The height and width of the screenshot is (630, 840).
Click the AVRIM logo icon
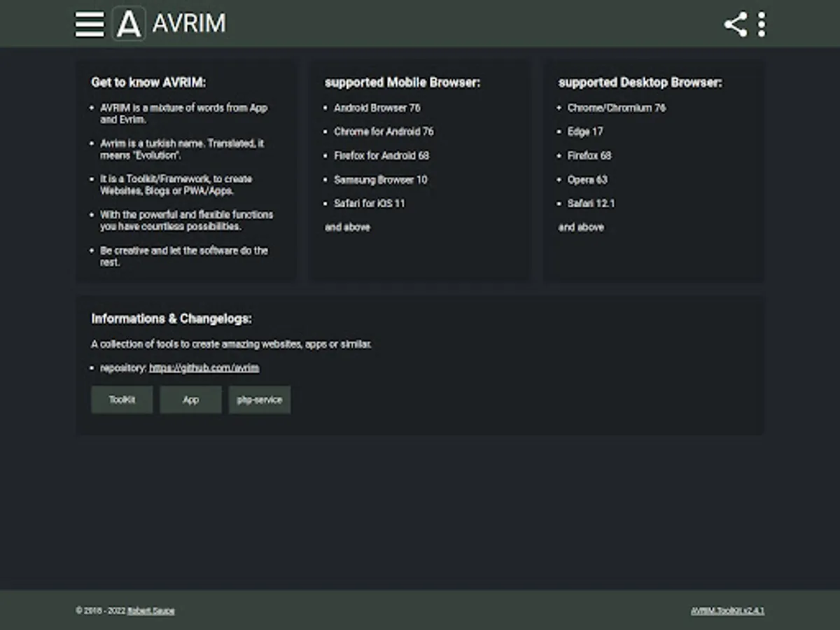tap(129, 24)
